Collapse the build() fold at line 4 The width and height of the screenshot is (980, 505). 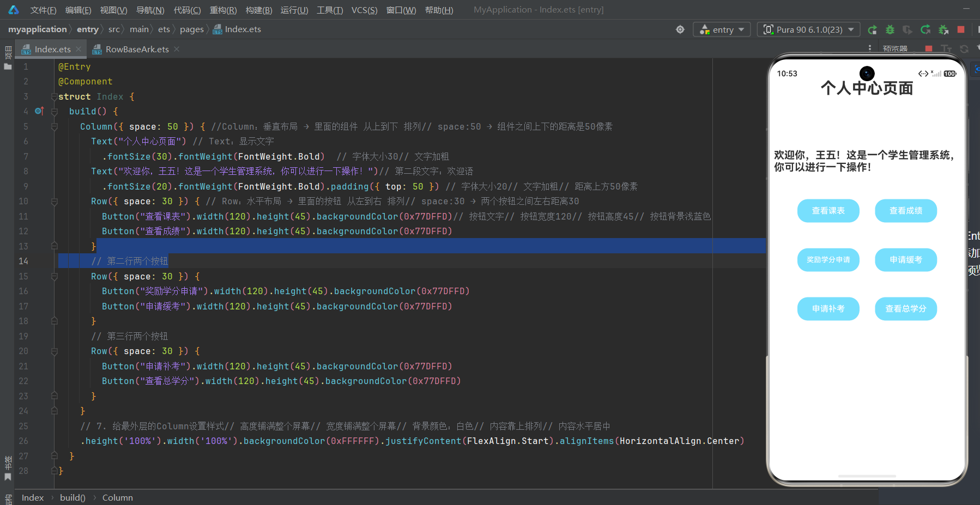[54, 111]
